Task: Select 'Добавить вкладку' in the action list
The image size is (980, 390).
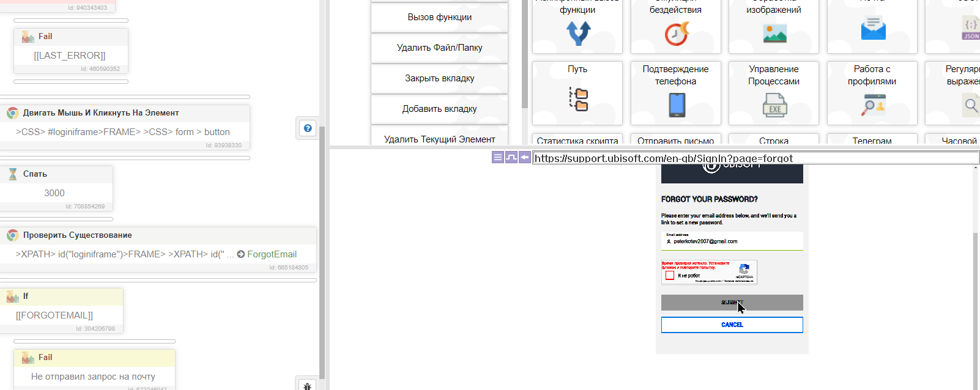Action: (439, 109)
